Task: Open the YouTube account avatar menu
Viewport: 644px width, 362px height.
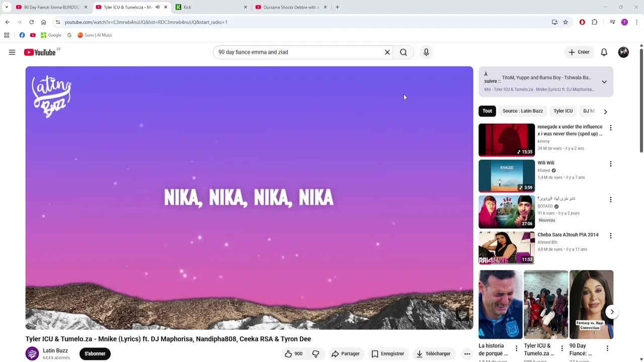Action: pos(623,52)
